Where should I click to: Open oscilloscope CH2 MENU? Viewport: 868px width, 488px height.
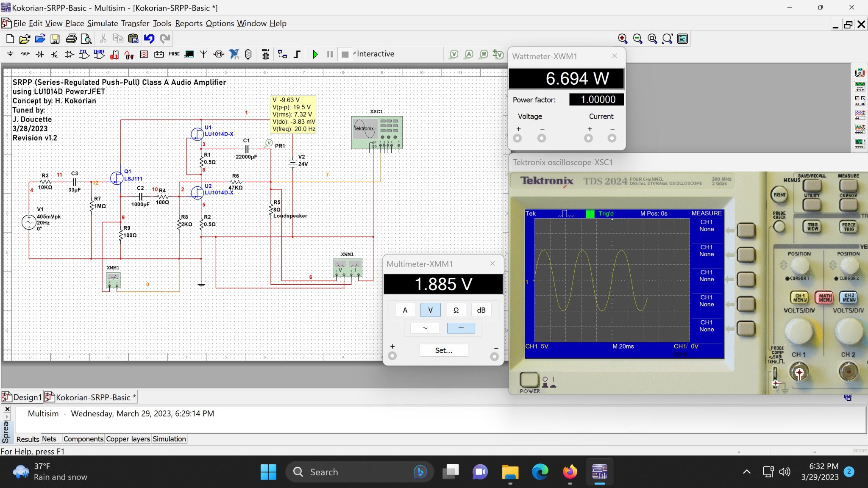[849, 298]
